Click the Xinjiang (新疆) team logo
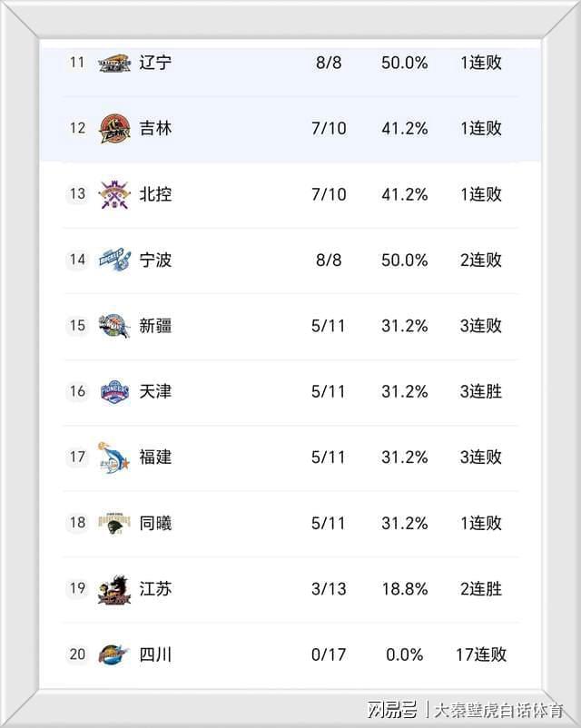The width and height of the screenshot is (581, 728). (x=114, y=326)
